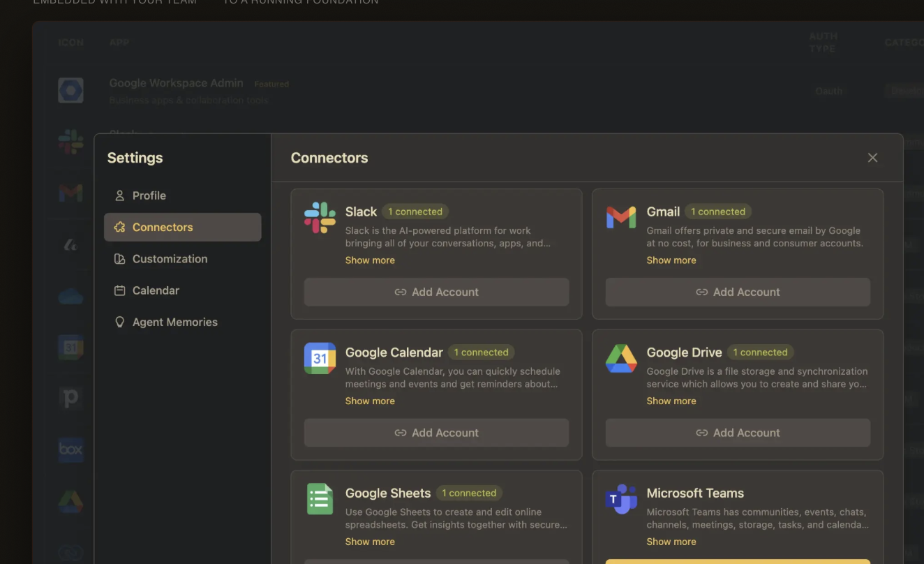Click the Google Sheets card title
The height and width of the screenshot is (564, 924).
pos(388,493)
